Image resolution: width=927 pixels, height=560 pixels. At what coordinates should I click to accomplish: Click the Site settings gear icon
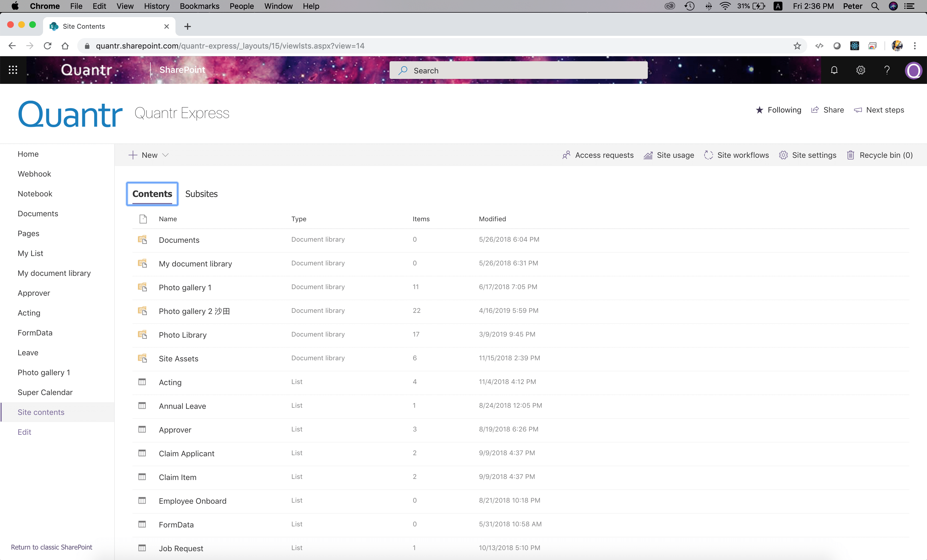pyautogui.click(x=783, y=155)
